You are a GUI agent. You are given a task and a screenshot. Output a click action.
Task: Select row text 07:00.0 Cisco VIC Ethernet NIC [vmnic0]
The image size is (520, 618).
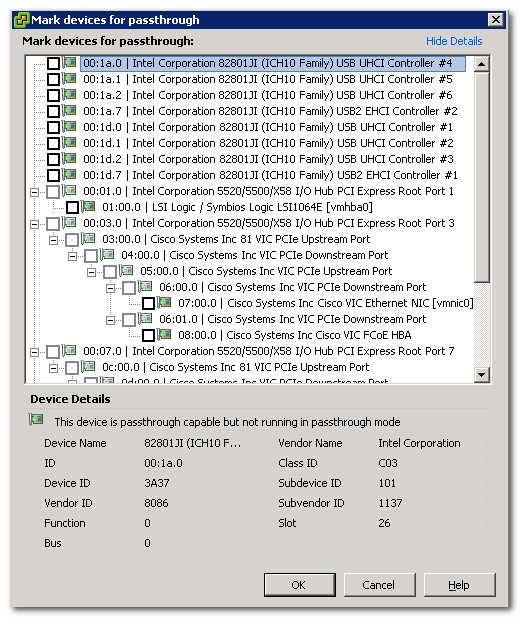coord(325,303)
